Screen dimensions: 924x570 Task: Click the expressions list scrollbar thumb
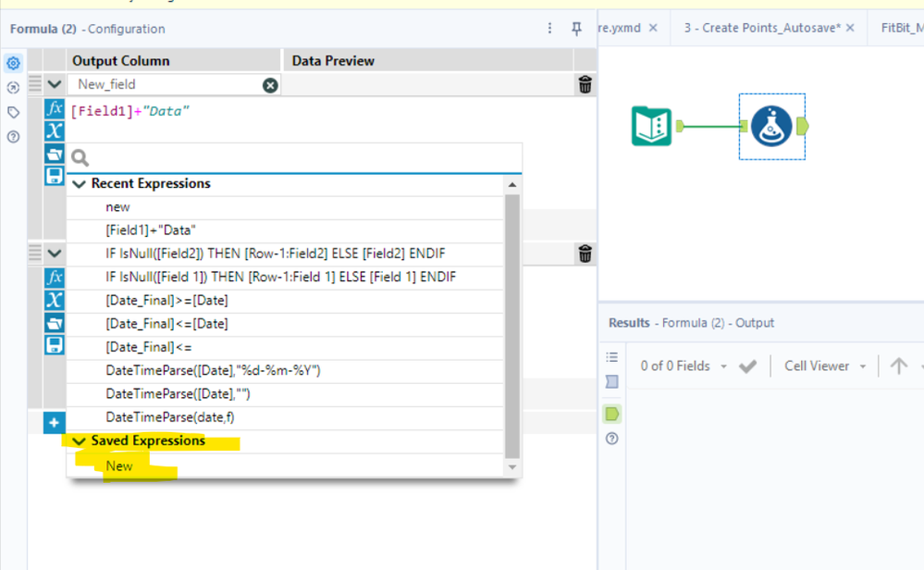(x=512, y=326)
